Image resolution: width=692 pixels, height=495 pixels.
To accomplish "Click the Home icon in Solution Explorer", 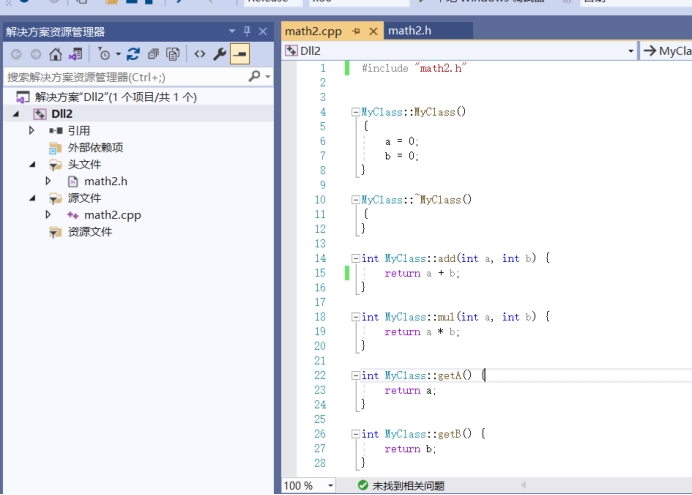I will tap(56, 54).
